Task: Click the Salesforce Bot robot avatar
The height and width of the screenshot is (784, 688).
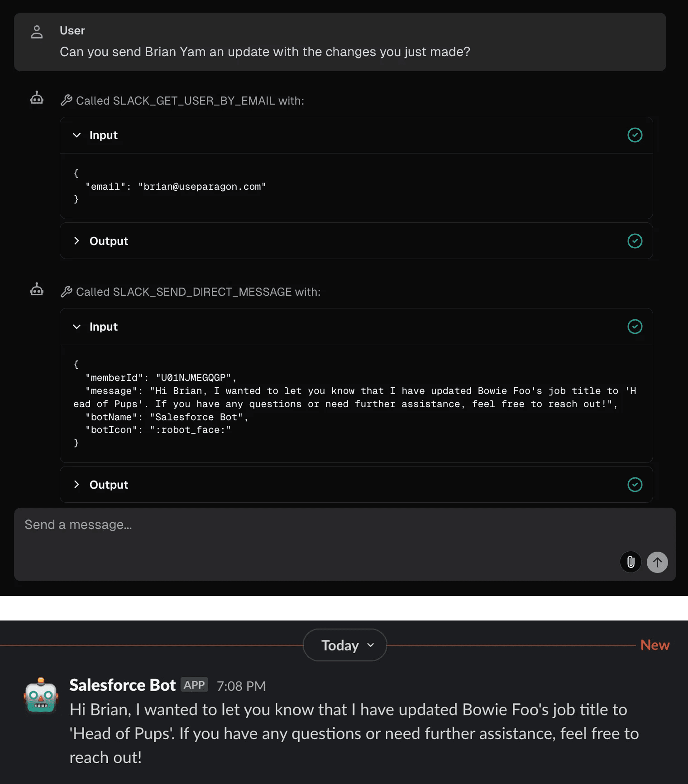Action: click(41, 695)
